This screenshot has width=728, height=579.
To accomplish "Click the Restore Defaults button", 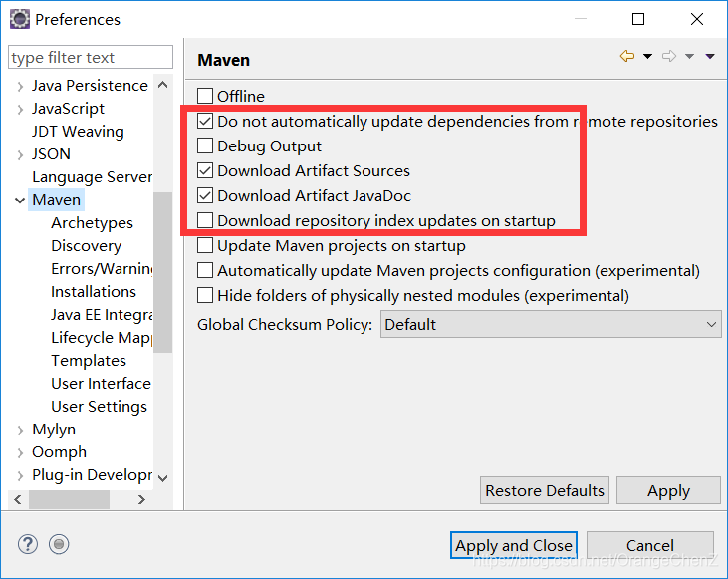I will [545, 490].
